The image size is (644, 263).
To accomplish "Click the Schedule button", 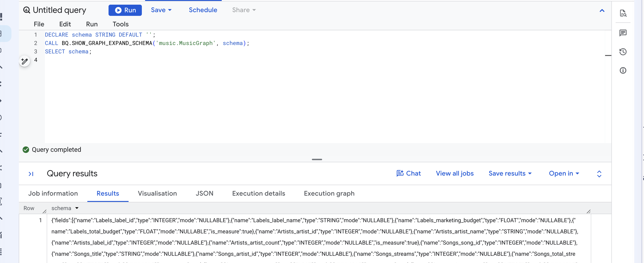I will click(203, 10).
